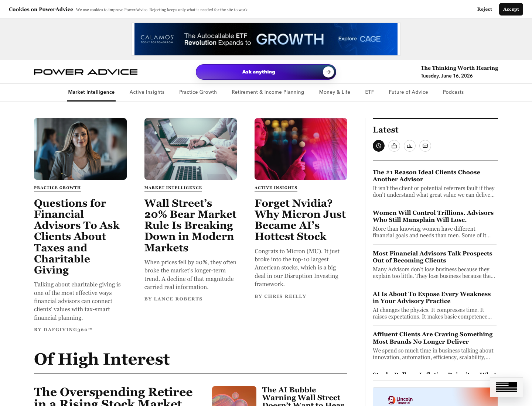This screenshot has width=532, height=406.
Task: Go to Future of Advice section
Action: click(408, 92)
